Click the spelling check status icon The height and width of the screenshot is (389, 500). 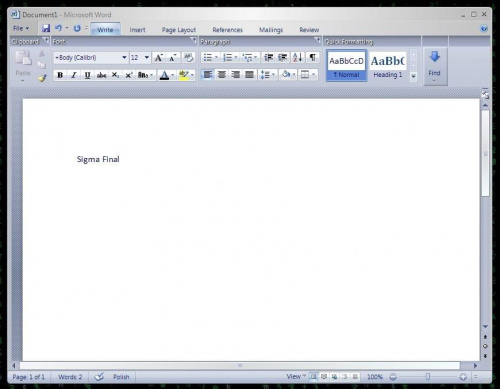click(x=99, y=377)
